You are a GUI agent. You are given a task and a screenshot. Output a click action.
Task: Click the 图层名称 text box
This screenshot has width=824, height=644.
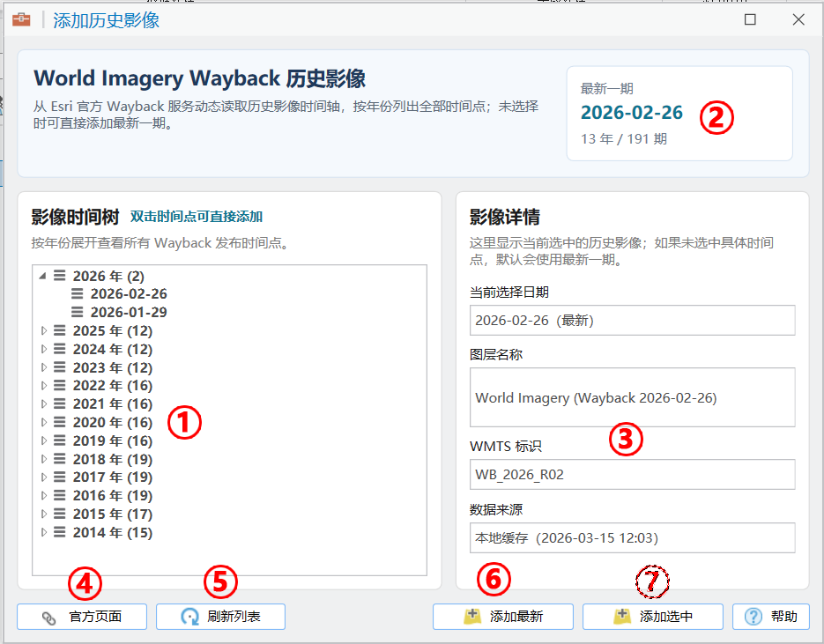tap(632, 397)
